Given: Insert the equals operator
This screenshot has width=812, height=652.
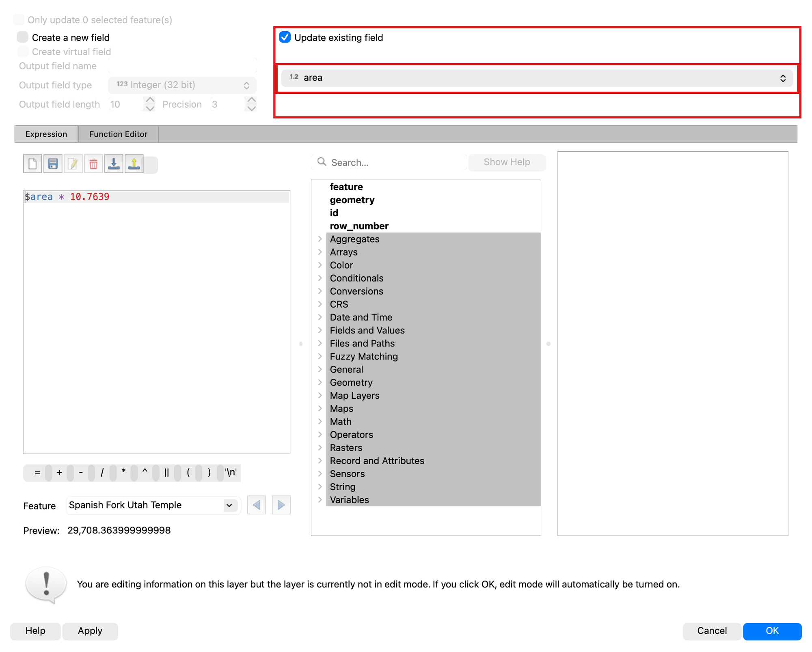Looking at the screenshot, I should [37, 472].
